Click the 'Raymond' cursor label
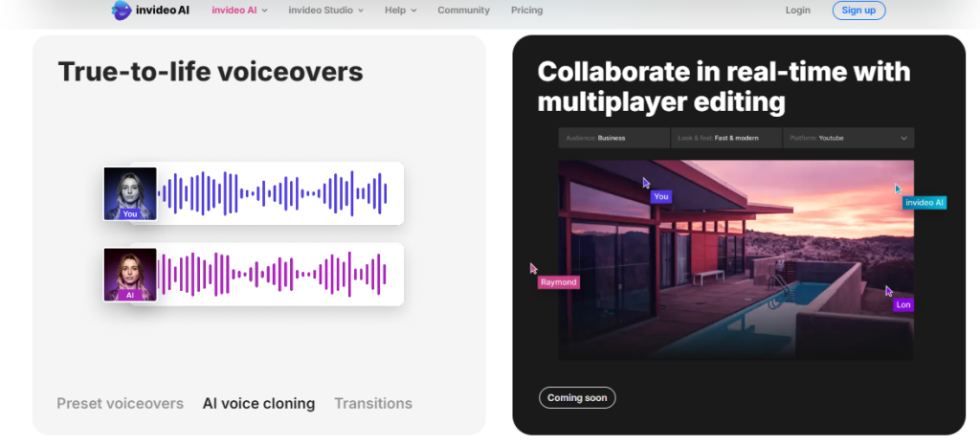This screenshot has width=980, height=446. click(x=559, y=282)
